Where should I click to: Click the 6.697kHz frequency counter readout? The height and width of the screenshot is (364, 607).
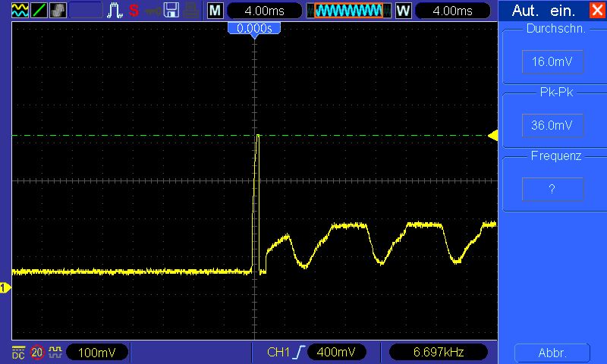439,352
